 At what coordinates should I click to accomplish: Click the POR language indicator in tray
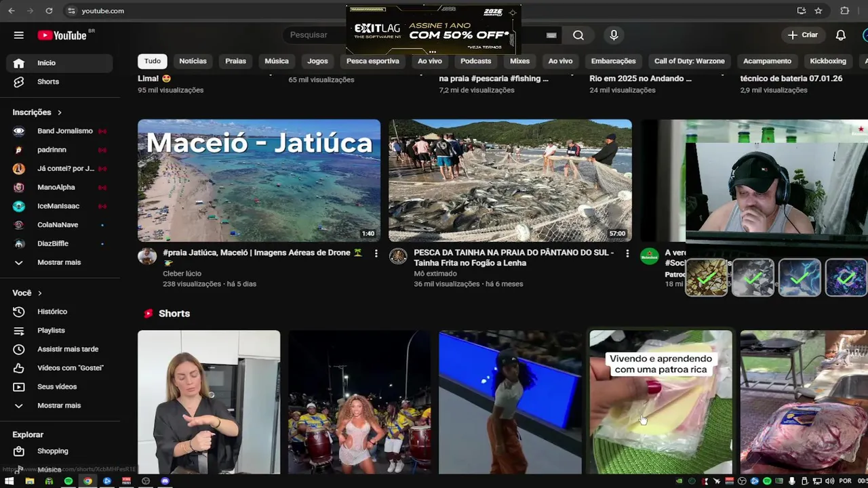[845, 481]
